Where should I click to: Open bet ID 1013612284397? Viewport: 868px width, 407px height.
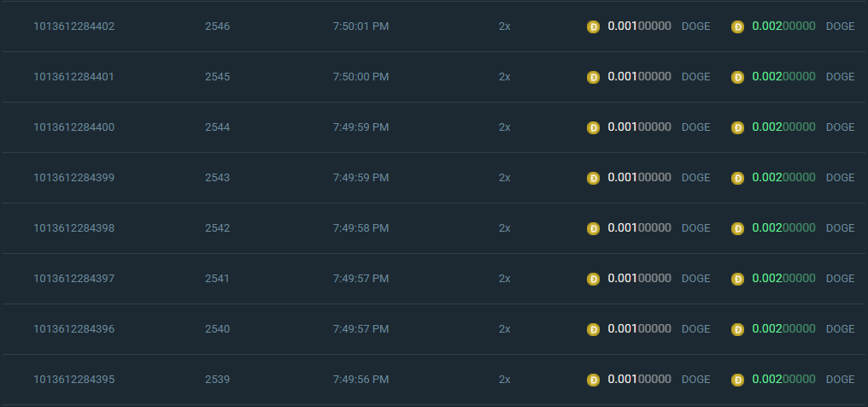(x=74, y=279)
